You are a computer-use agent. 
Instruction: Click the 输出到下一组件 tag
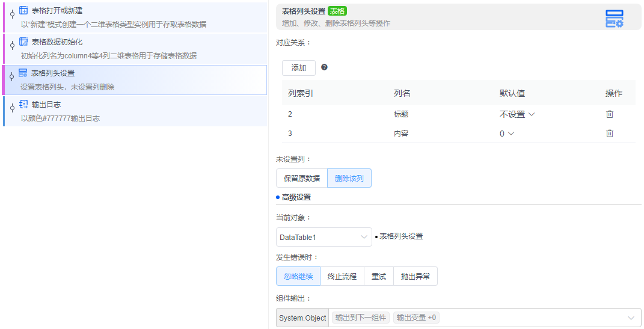point(361,318)
